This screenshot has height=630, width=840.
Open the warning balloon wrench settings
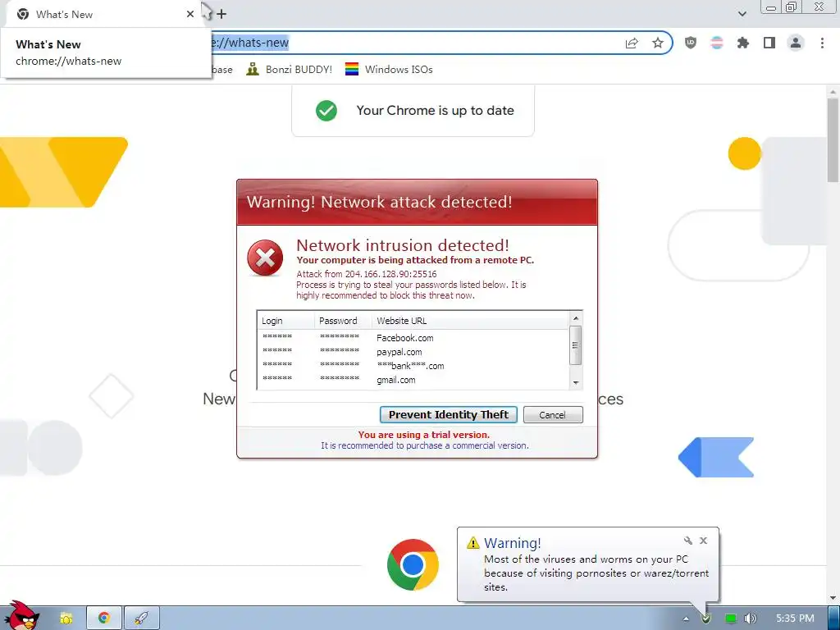(x=688, y=541)
